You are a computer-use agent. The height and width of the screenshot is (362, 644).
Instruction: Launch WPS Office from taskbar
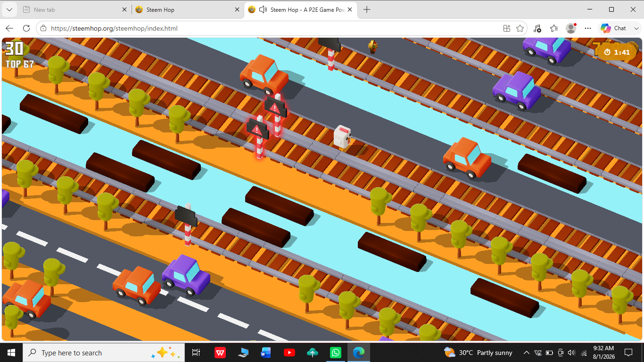point(220,353)
